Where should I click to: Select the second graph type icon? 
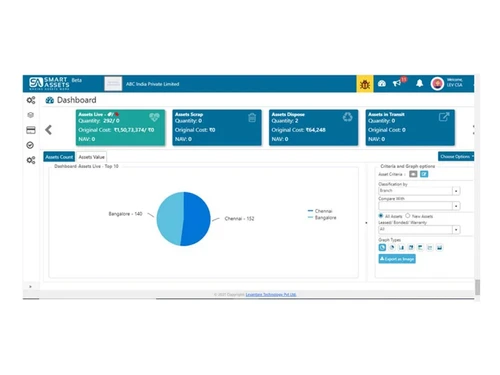click(392, 247)
